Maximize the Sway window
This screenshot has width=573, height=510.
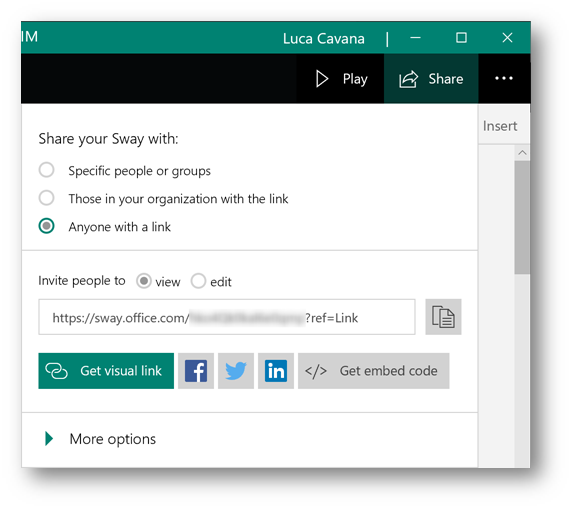click(461, 38)
